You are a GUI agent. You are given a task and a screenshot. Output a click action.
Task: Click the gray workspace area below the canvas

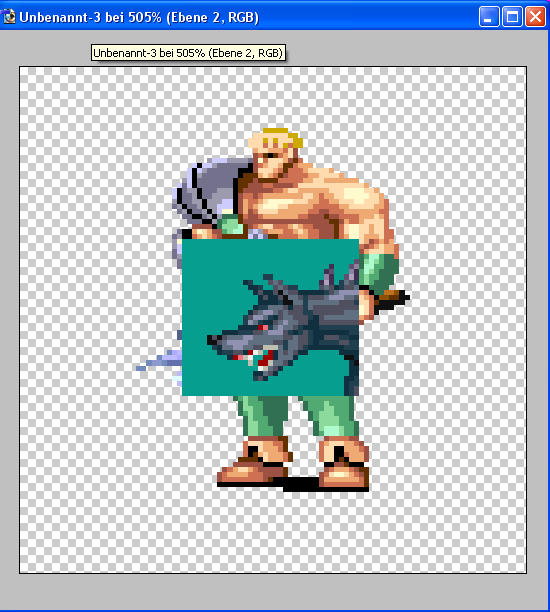273,591
